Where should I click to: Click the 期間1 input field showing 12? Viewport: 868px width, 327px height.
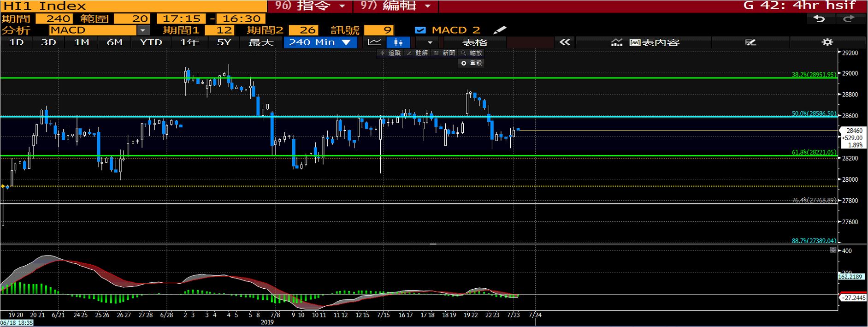coord(219,30)
